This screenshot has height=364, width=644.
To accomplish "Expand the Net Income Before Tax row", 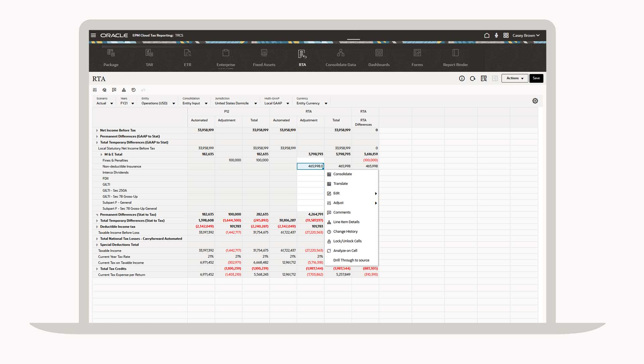I will [x=97, y=130].
